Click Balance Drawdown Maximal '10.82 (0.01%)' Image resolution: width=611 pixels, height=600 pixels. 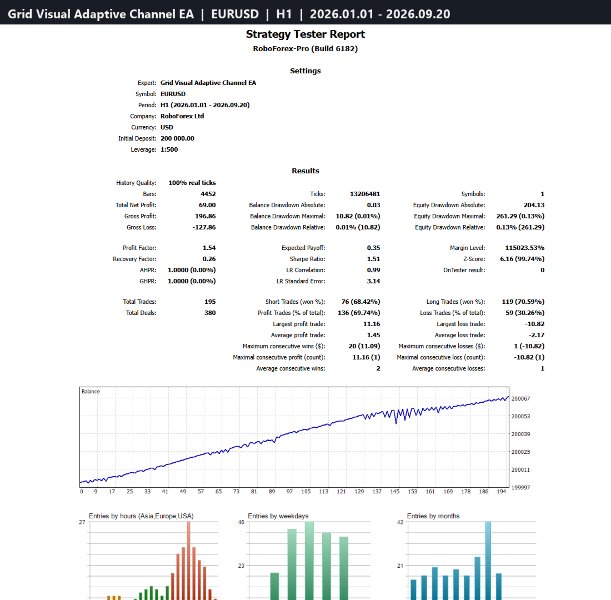[358, 216]
